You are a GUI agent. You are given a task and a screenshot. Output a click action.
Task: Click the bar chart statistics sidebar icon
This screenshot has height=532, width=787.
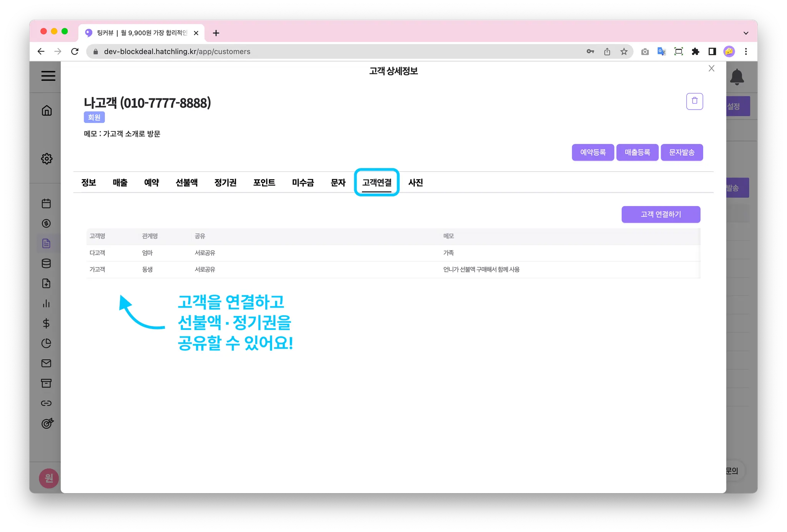click(x=46, y=303)
